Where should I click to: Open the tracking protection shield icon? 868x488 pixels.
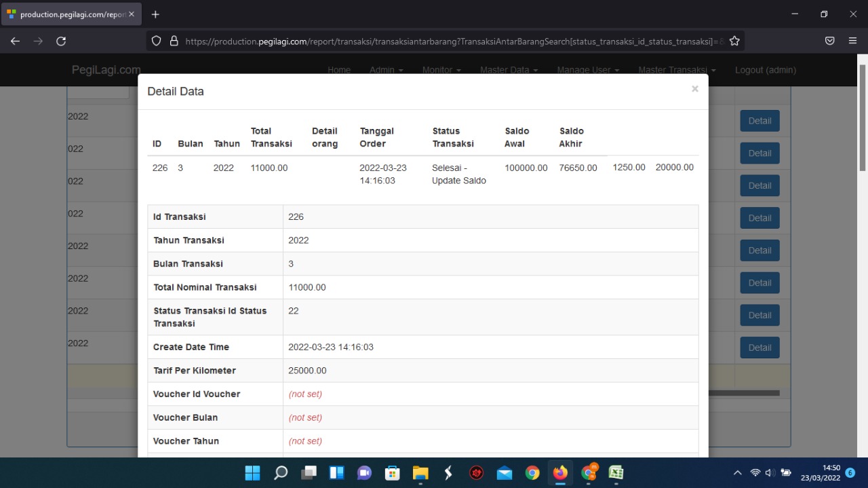point(157,41)
